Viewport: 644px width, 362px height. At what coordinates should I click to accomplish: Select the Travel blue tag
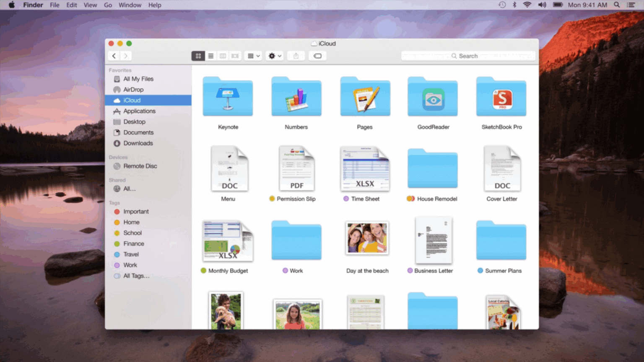[x=131, y=254]
